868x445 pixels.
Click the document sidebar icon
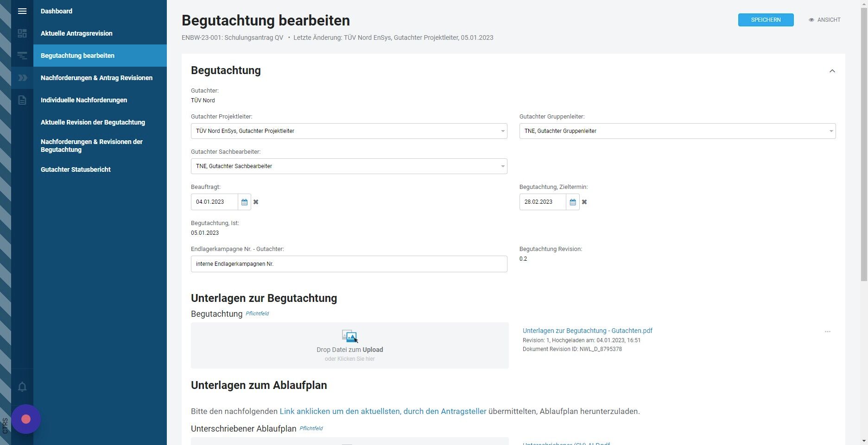click(x=22, y=100)
